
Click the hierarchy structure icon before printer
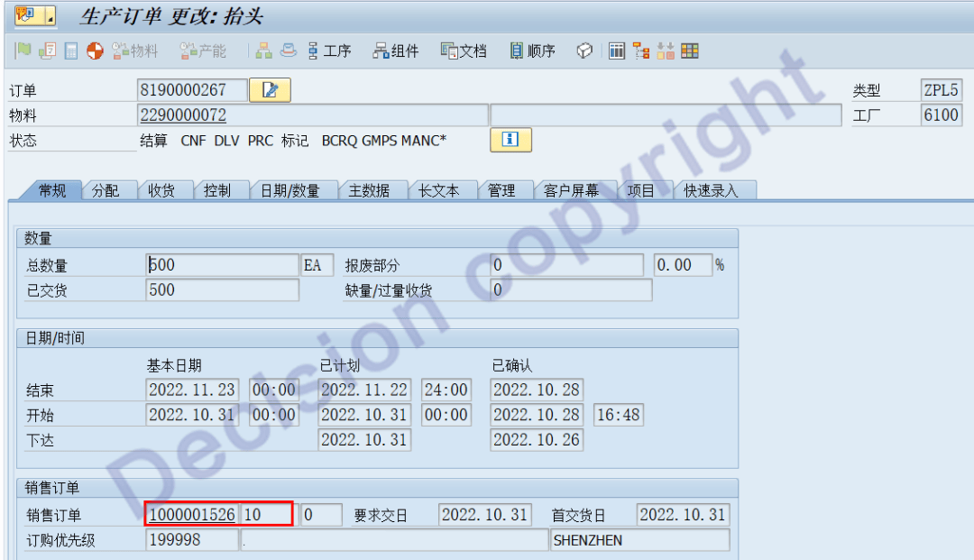(263, 51)
